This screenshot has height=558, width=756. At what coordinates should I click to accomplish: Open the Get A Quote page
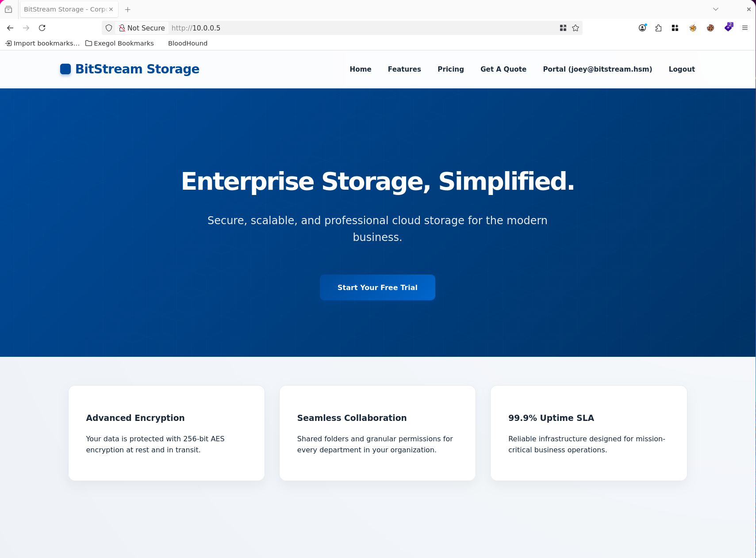[503, 69]
